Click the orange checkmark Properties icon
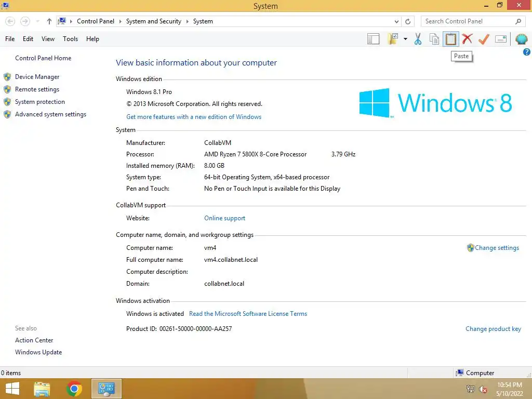The image size is (532, 399). pos(484,39)
